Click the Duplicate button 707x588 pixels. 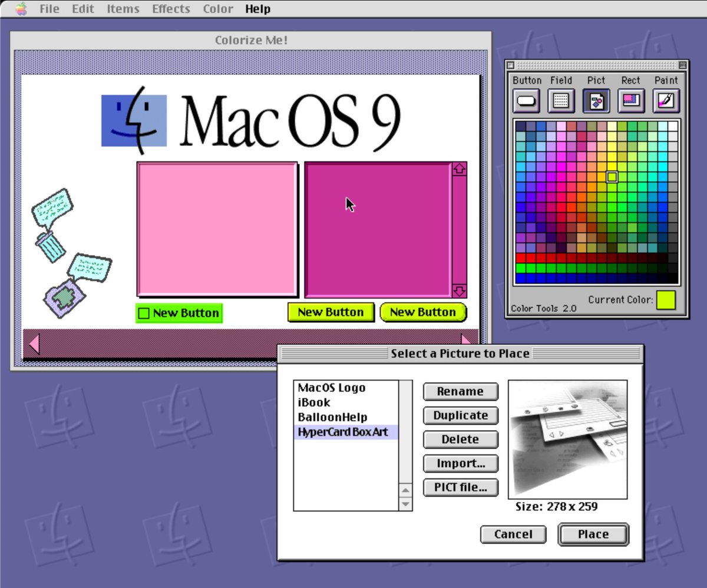coord(460,415)
